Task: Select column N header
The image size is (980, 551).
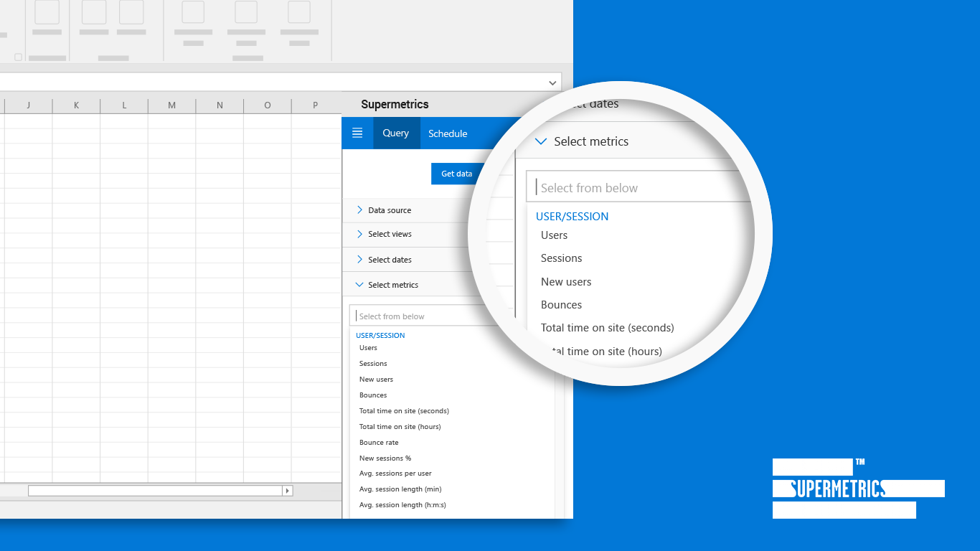Action: tap(220, 105)
